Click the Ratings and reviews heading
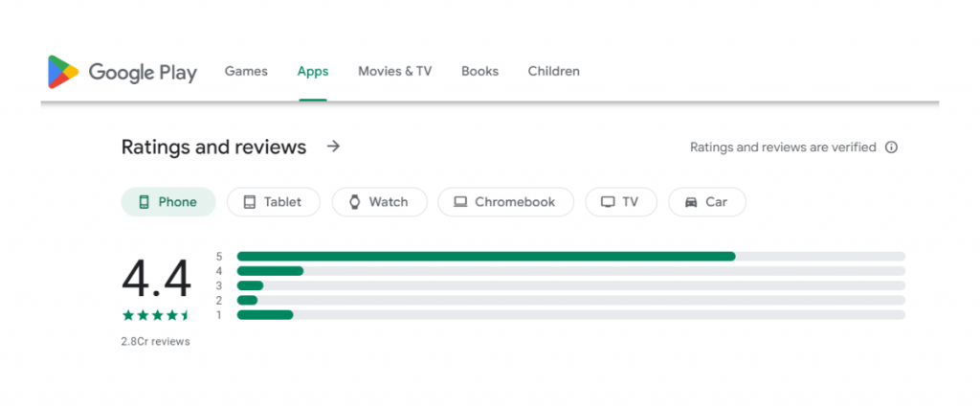980x409 pixels. 213,147
